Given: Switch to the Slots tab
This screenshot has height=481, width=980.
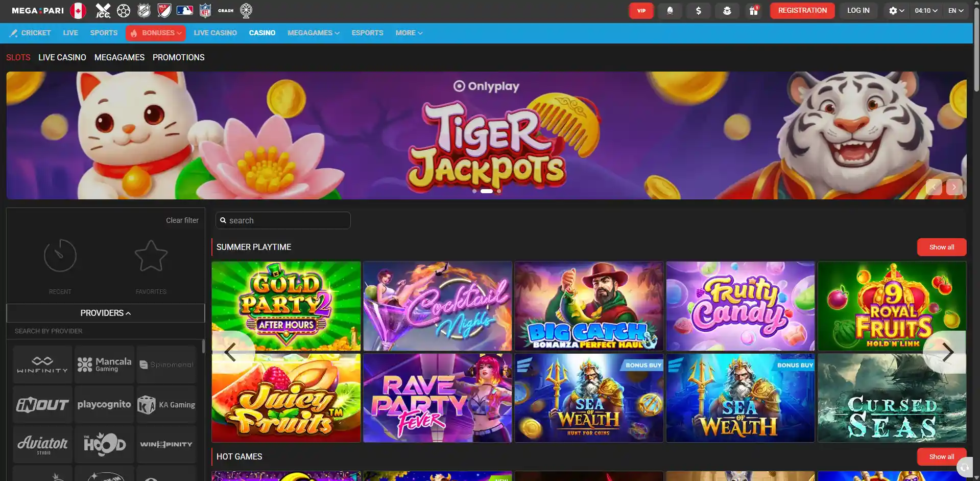Looking at the screenshot, I should (18, 57).
